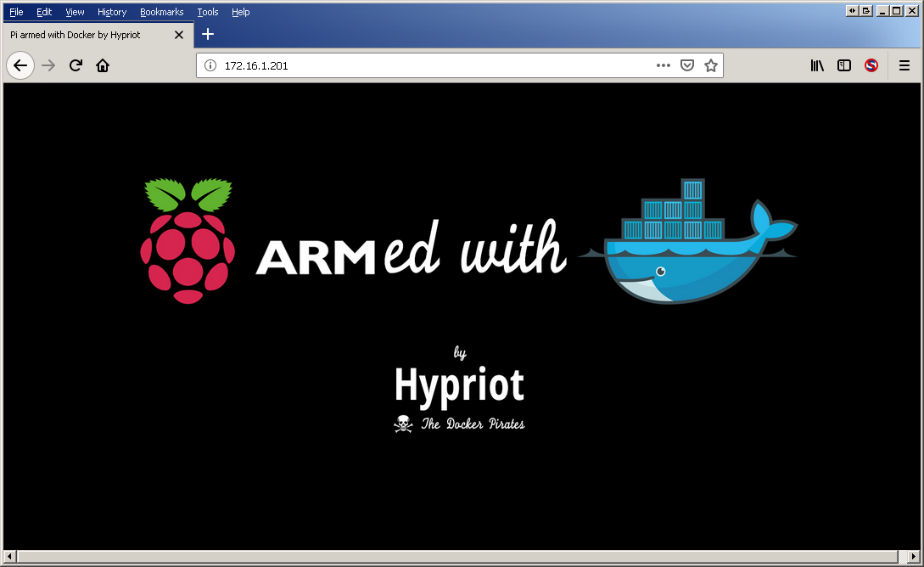Open a new tab with plus
The image size is (924, 567).
tap(207, 34)
